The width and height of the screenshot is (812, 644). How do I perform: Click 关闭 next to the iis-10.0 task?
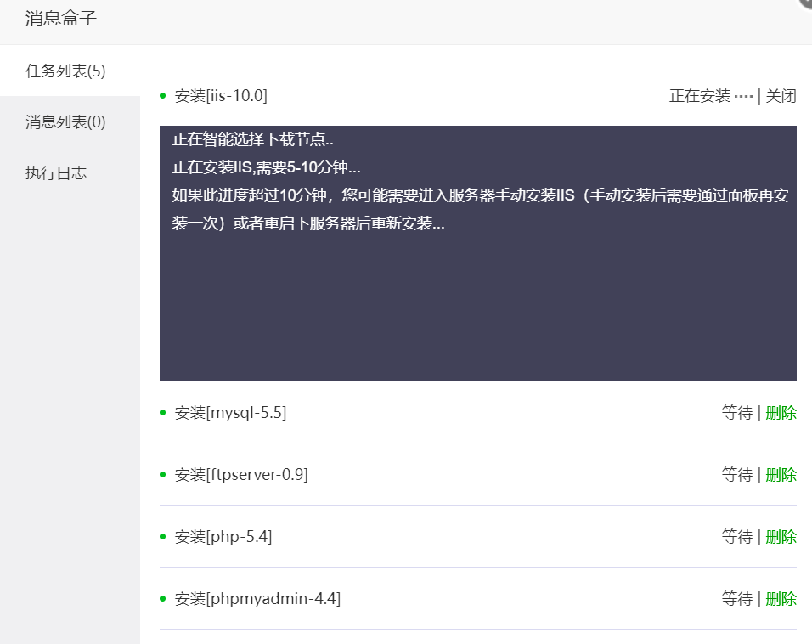(781, 96)
